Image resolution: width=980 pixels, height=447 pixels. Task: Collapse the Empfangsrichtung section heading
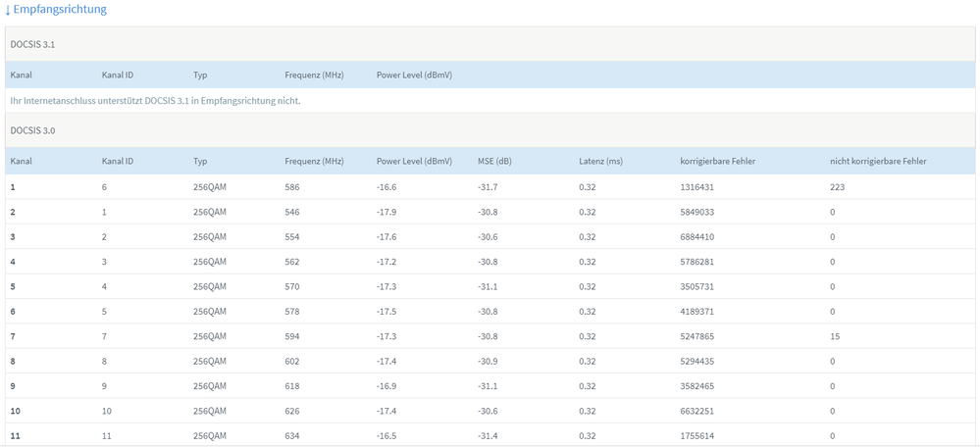coord(56,10)
